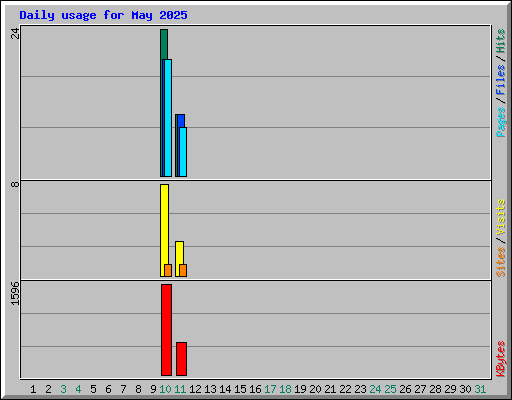Screen dimensions: 512x400
Task: Click the Visits legend label
Action: [500, 218]
